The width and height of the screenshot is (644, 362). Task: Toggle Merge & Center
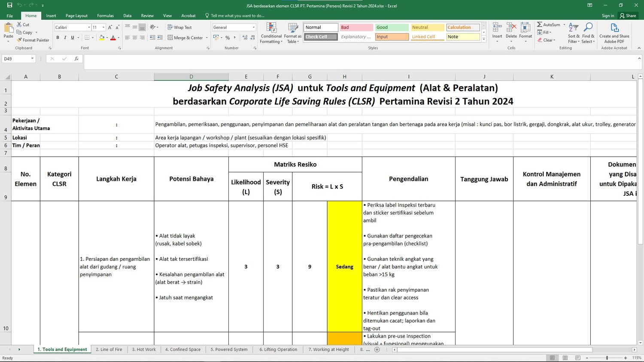185,38
